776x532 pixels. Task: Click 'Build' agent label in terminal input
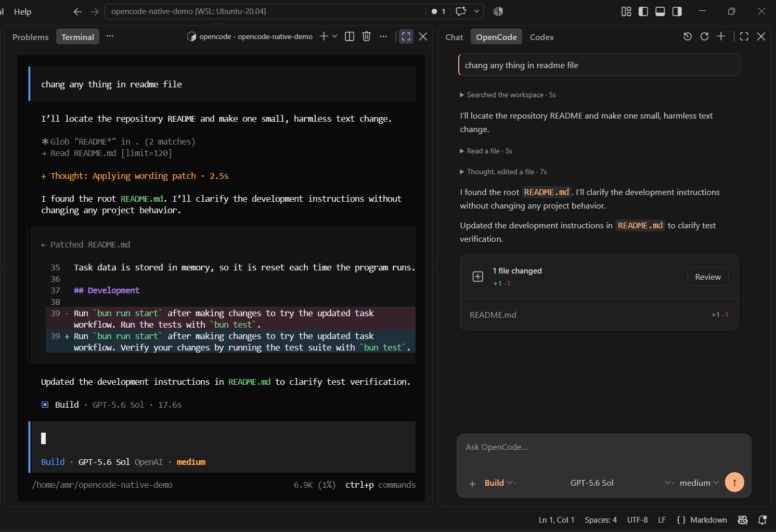pos(53,462)
